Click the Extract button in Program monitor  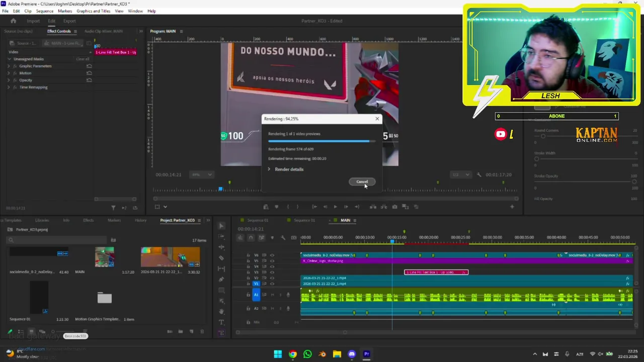click(384, 207)
